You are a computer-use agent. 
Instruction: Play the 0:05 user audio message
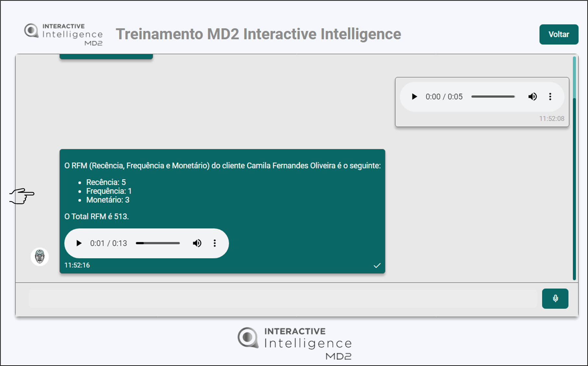click(414, 97)
